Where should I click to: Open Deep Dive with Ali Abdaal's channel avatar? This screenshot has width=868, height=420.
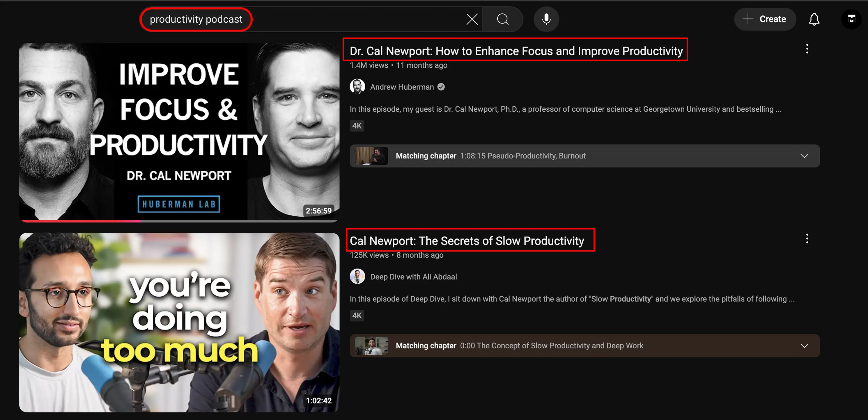coord(357,276)
